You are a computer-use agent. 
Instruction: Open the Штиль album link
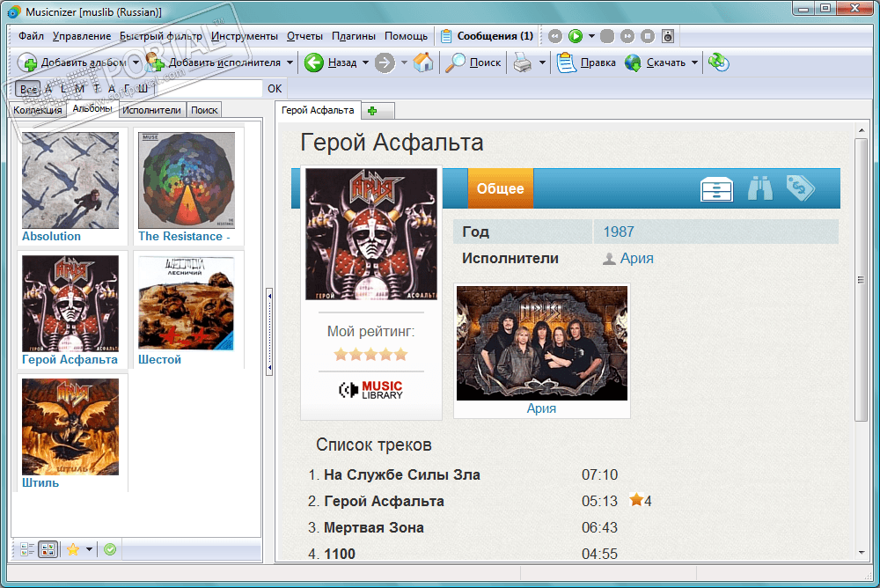(40, 482)
